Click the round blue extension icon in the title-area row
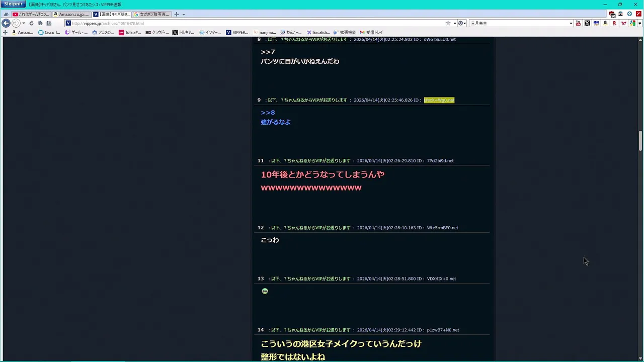The width and height of the screenshot is (644, 362). (629, 14)
